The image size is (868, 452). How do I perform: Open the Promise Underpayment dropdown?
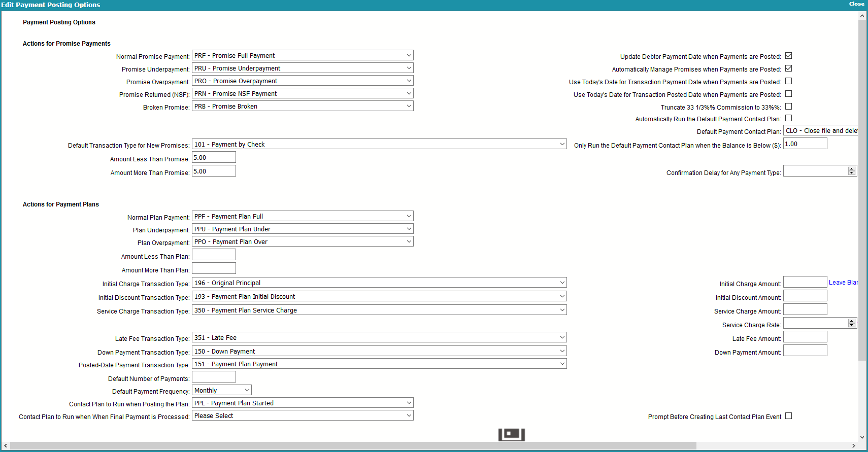[303, 68]
